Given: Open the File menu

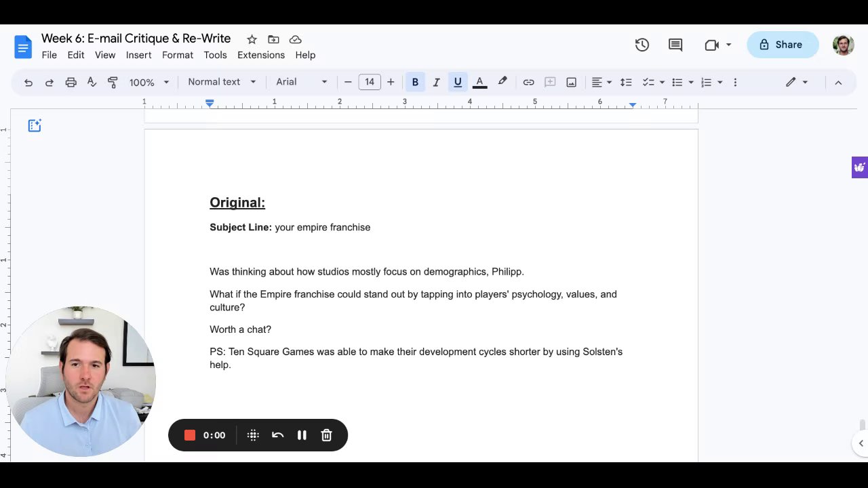Looking at the screenshot, I should pyautogui.click(x=50, y=55).
